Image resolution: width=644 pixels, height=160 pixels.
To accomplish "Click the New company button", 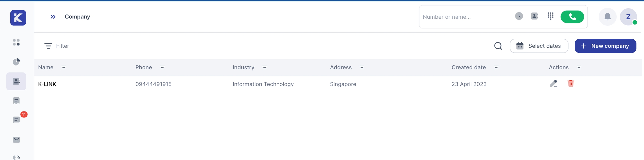I will (605, 46).
